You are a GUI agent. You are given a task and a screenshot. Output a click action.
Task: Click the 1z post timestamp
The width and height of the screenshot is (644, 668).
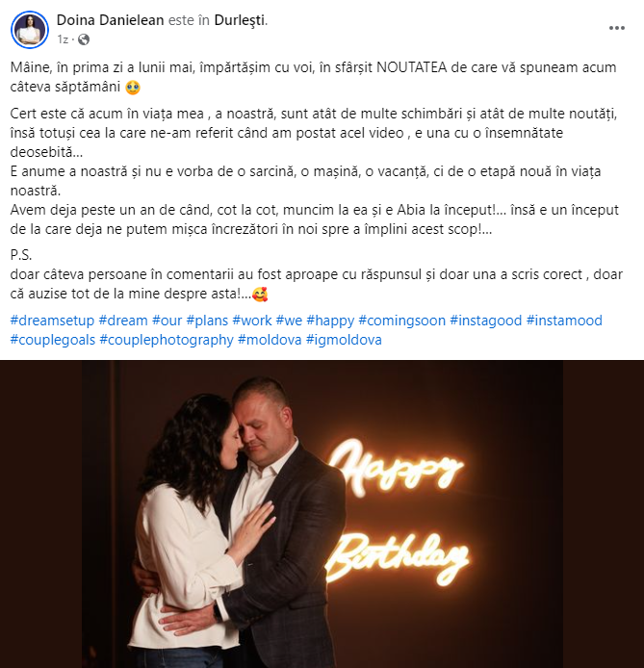63,39
